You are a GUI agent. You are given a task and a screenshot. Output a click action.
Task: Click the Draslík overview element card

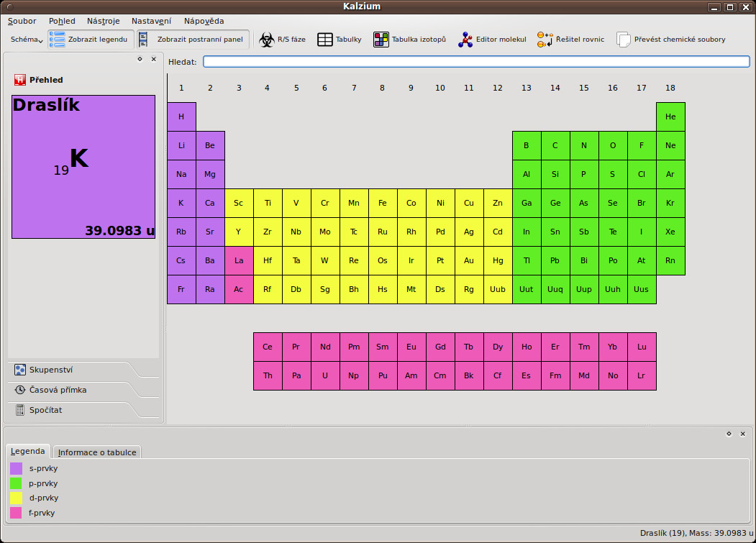pyautogui.click(x=83, y=167)
